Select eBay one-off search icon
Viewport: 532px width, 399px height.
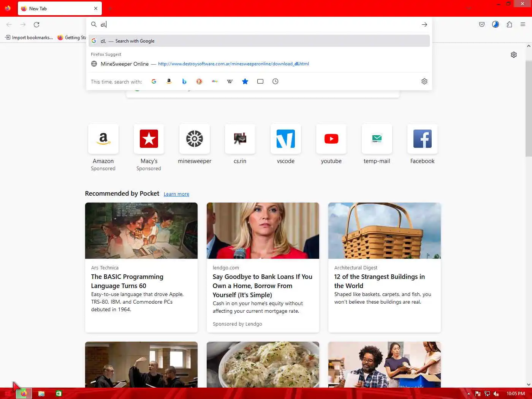tap(215, 81)
